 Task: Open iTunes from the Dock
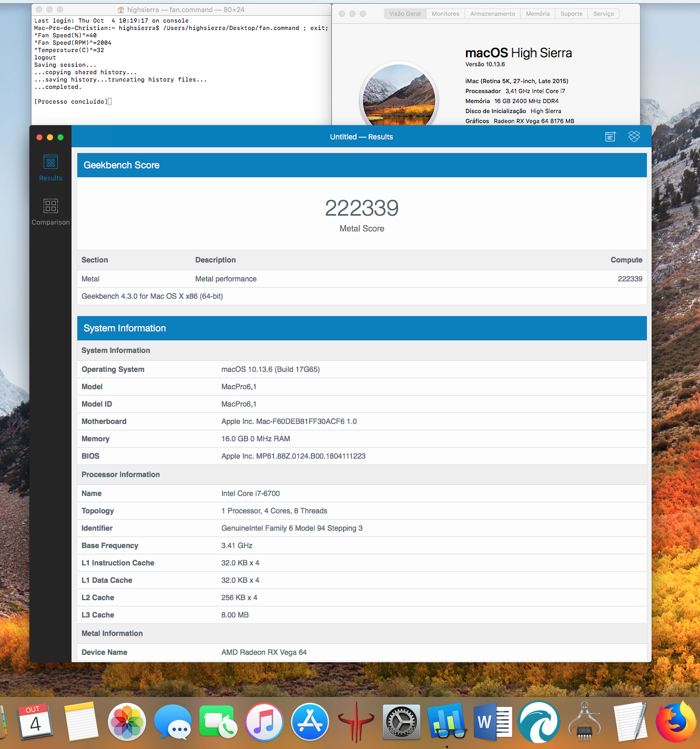(x=264, y=722)
